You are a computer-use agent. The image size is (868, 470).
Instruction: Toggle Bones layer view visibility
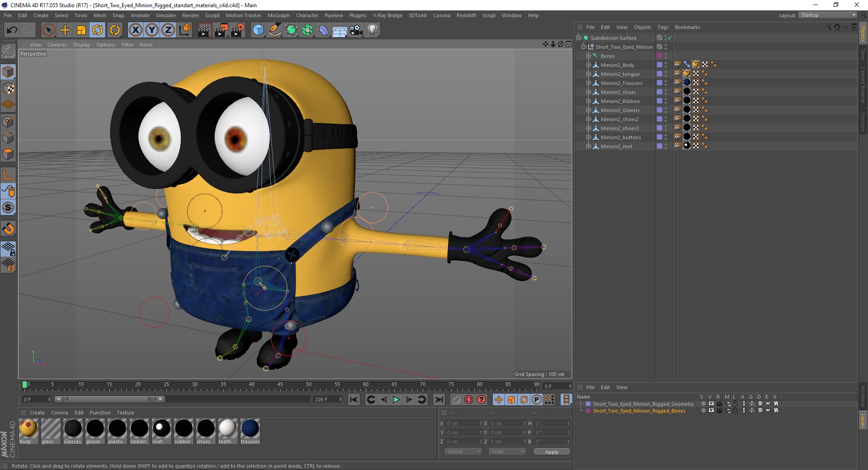(711, 410)
